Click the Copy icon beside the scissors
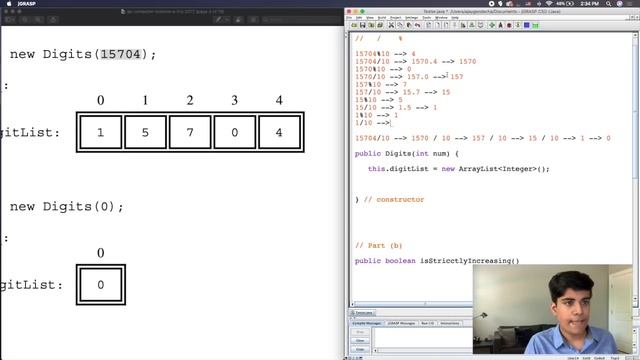The image size is (640, 360). 400,25
